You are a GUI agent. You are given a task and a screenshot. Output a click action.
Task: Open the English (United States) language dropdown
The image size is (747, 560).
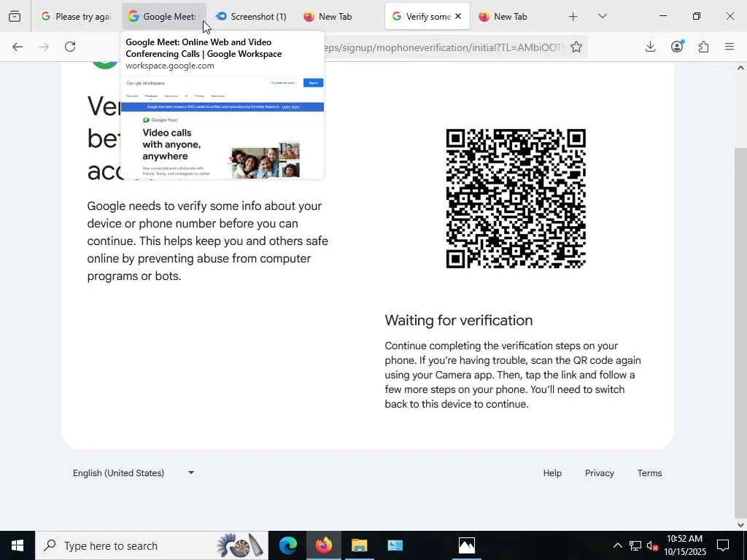133,472
